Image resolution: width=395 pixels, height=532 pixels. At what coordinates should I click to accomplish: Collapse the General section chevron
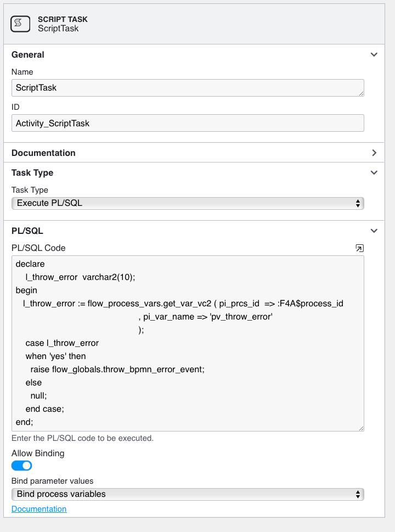[x=374, y=54]
